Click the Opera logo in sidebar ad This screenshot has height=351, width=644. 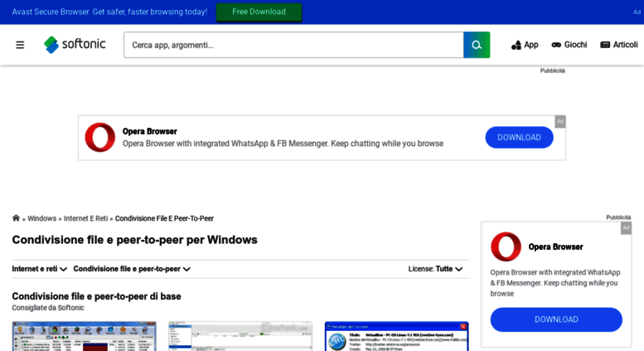[x=506, y=246]
